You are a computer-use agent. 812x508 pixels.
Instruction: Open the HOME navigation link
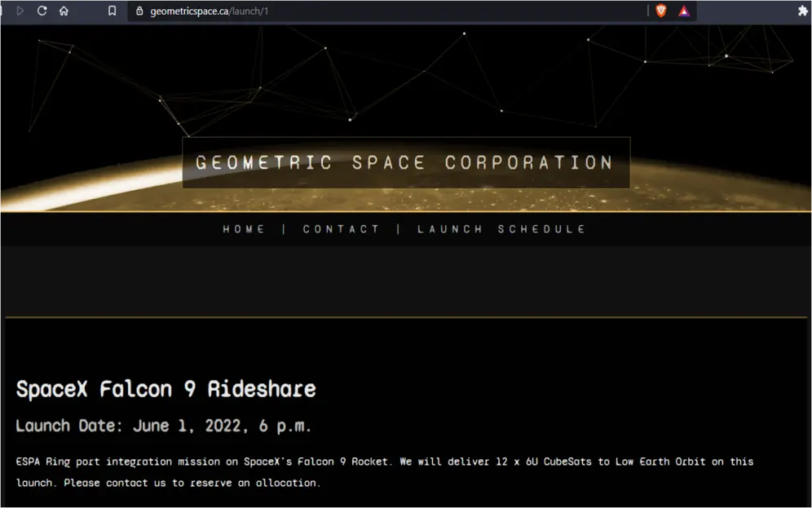[244, 229]
